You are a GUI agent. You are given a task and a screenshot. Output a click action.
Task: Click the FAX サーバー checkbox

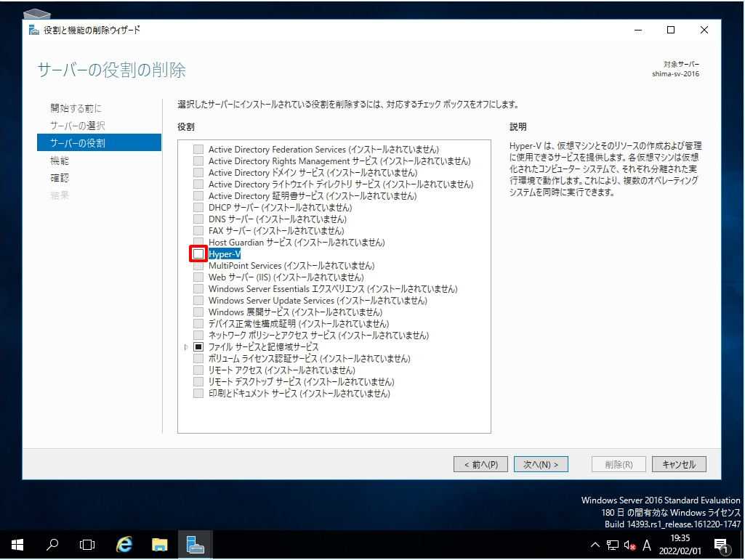pos(198,231)
